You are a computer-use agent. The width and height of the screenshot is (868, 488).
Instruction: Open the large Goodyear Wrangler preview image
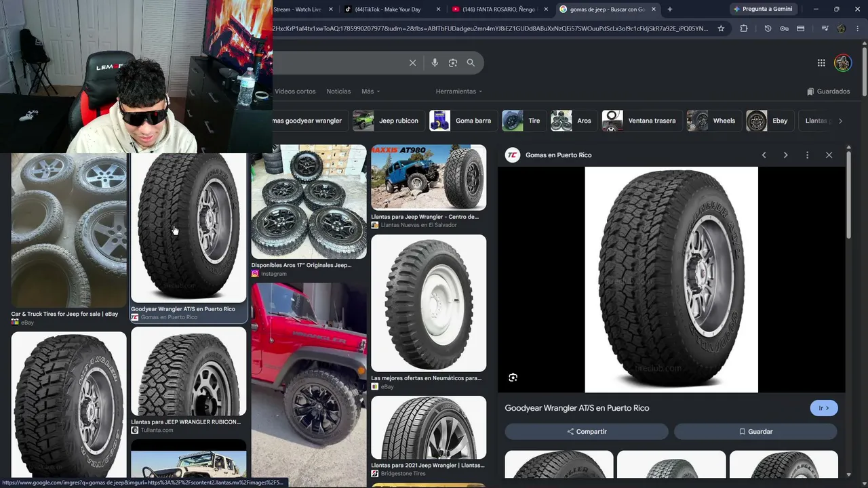[x=671, y=280]
